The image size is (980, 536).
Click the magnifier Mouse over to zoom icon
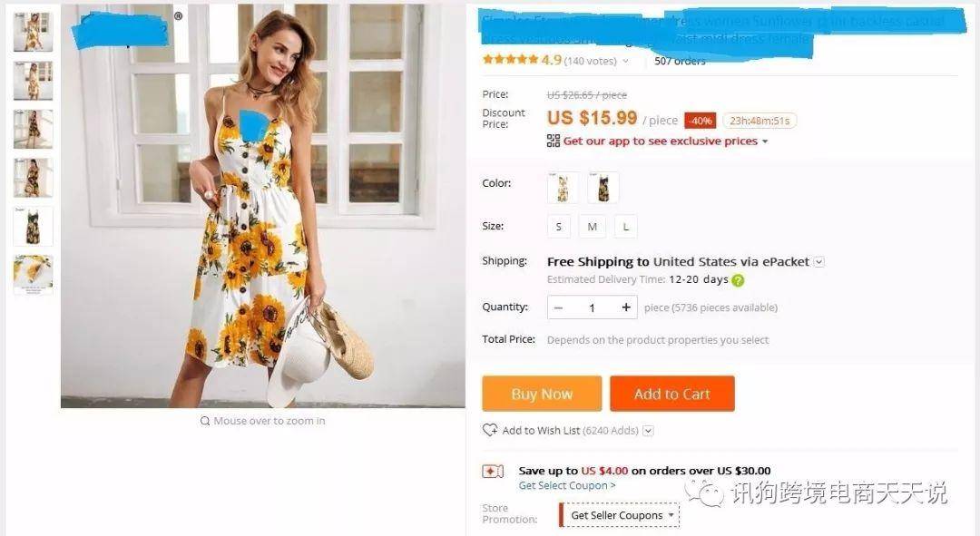(205, 421)
